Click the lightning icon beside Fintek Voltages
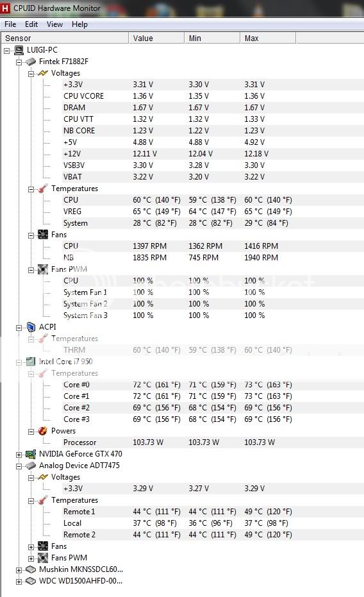 [43, 73]
